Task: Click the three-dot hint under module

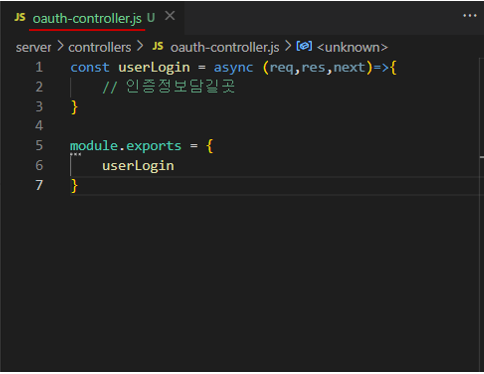Action: (76, 154)
